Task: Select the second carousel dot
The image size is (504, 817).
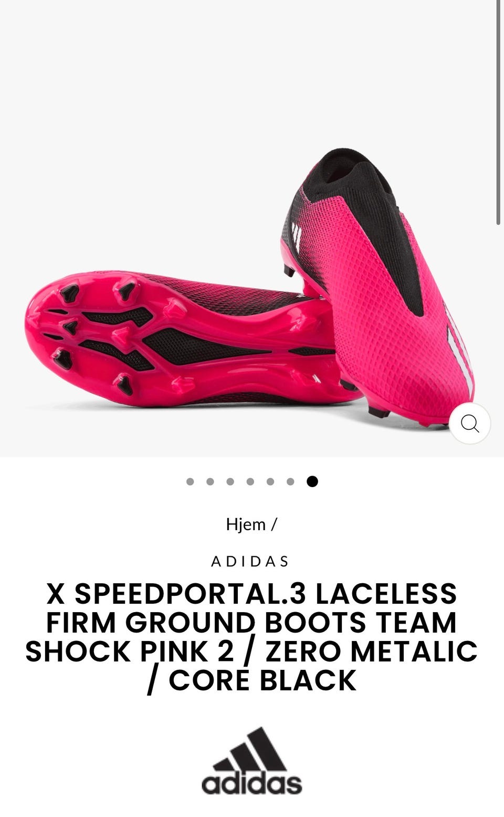Action: (x=210, y=482)
